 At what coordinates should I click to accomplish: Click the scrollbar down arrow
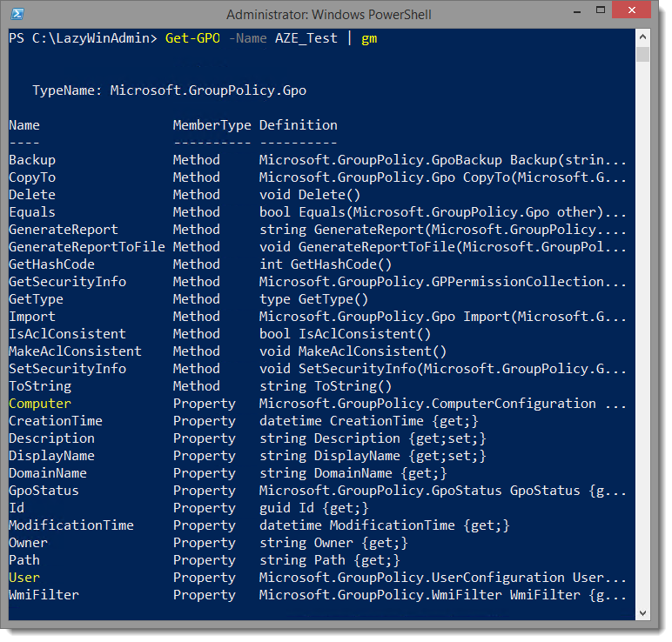[642, 613]
